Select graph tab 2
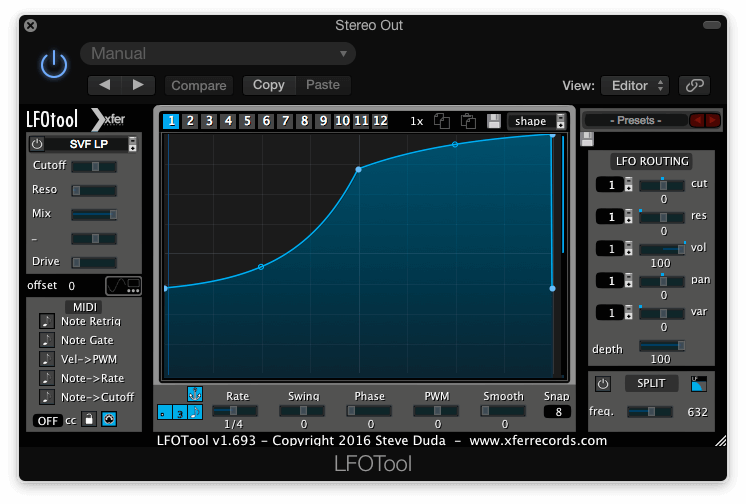The width and height of the screenshot is (746, 504). 190,121
